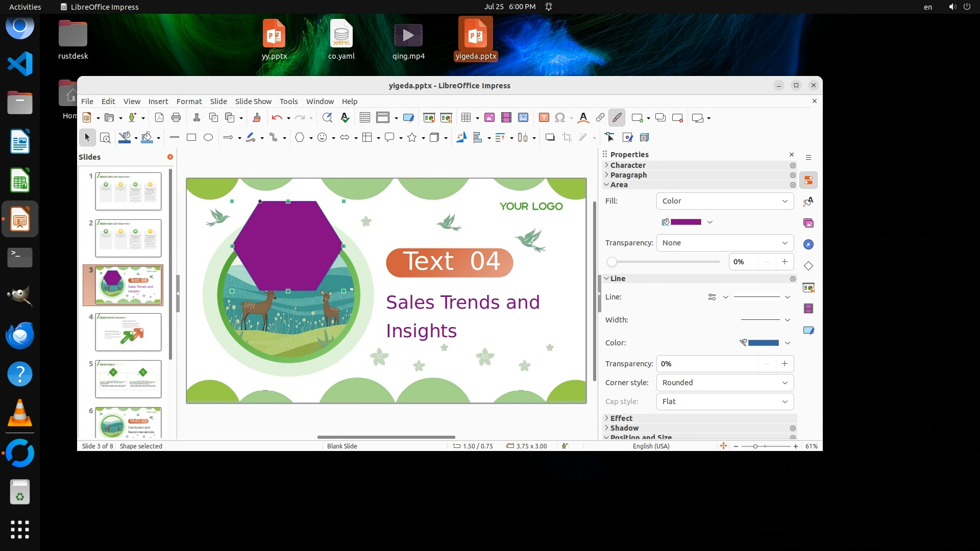Insert a table from toolbar
980x551 pixels.
(465, 118)
